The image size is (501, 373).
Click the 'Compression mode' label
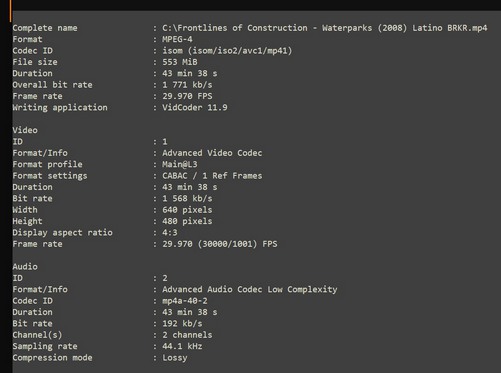[x=52, y=358]
